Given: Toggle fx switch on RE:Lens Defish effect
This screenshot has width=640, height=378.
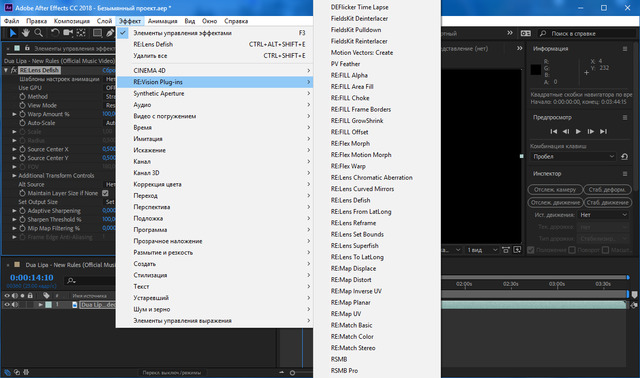Looking at the screenshot, I should (14, 70).
